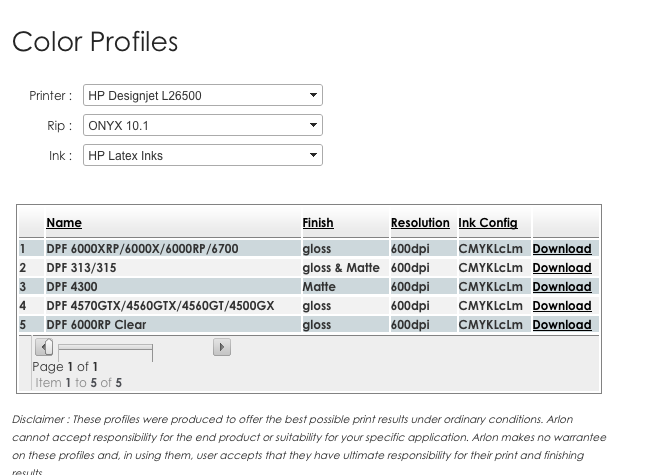Download the DPF 313/315 profile

[x=562, y=268]
